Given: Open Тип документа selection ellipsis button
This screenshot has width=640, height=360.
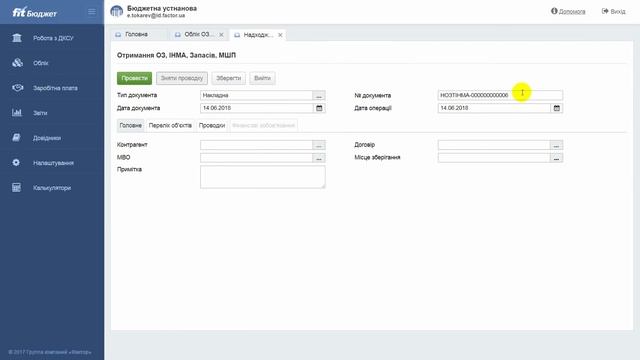Looking at the screenshot, I should pyautogui.click(x=319, y=96).
